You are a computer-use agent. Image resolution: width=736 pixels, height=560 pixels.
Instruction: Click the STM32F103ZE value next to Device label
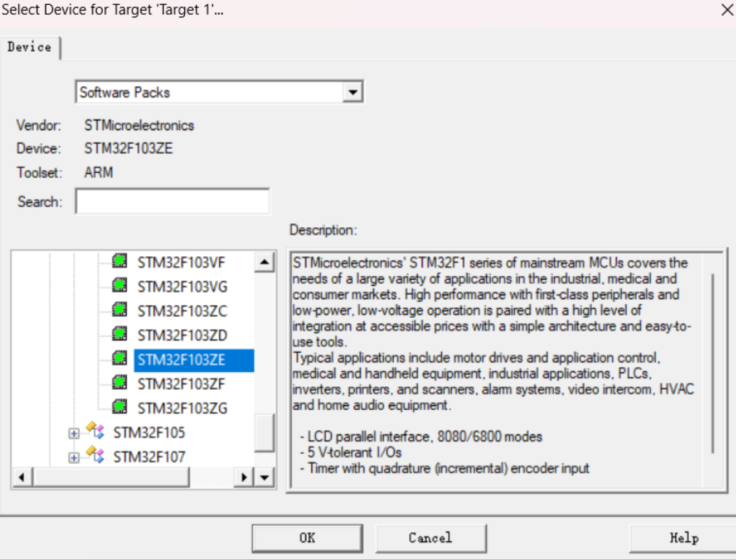[x=128, y=148]
